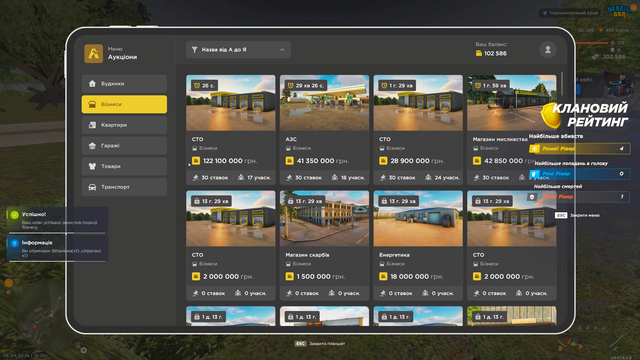Click the price 122 100 000 грн.

tap(230, 161)
